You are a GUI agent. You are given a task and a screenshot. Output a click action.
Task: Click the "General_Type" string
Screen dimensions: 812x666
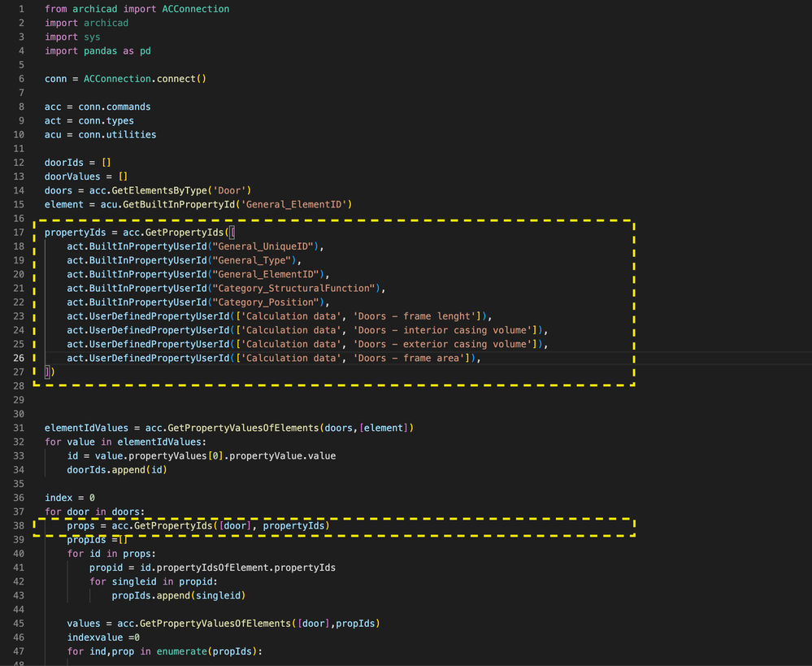[253, 260]
